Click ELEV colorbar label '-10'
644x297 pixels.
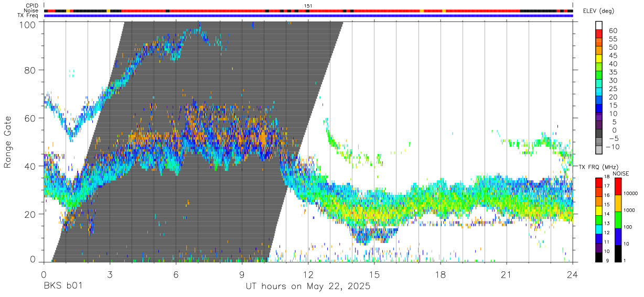611,147
